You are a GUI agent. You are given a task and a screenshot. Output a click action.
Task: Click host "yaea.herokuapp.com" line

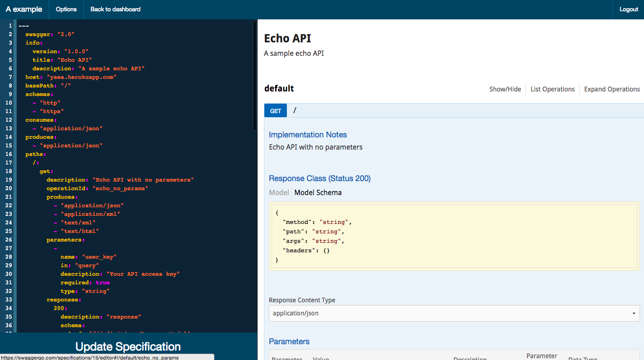tap(71, 77)
